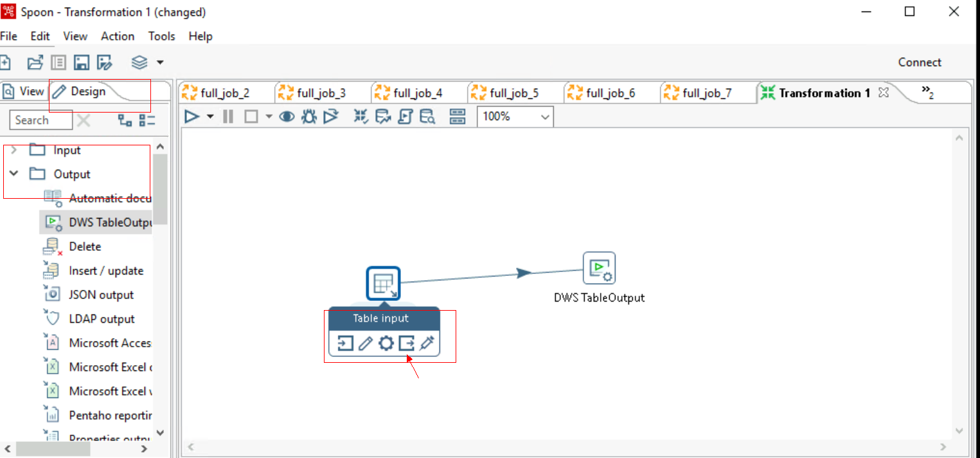The image size is (980, 458).
Task: Select the JSON output step
Action: (x=88, y=295)
